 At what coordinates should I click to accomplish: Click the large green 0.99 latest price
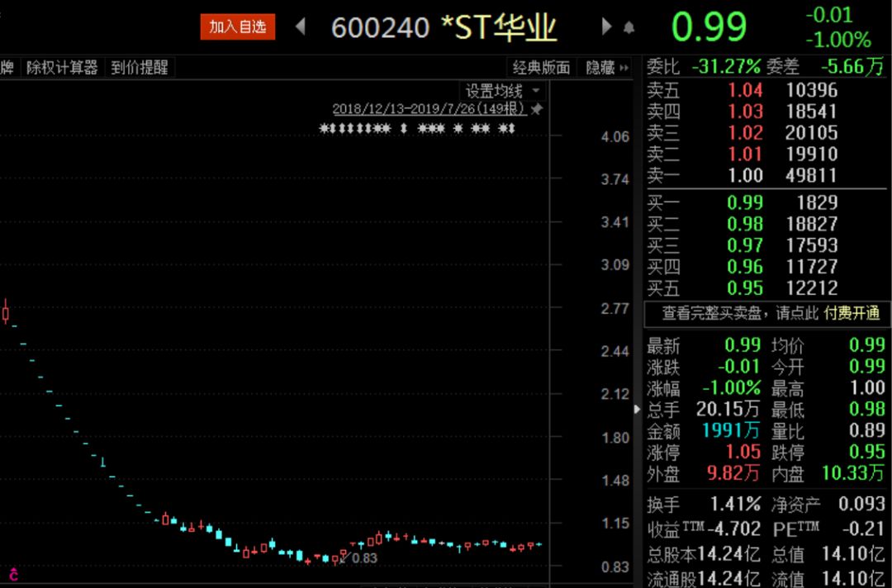pos(709,26)
